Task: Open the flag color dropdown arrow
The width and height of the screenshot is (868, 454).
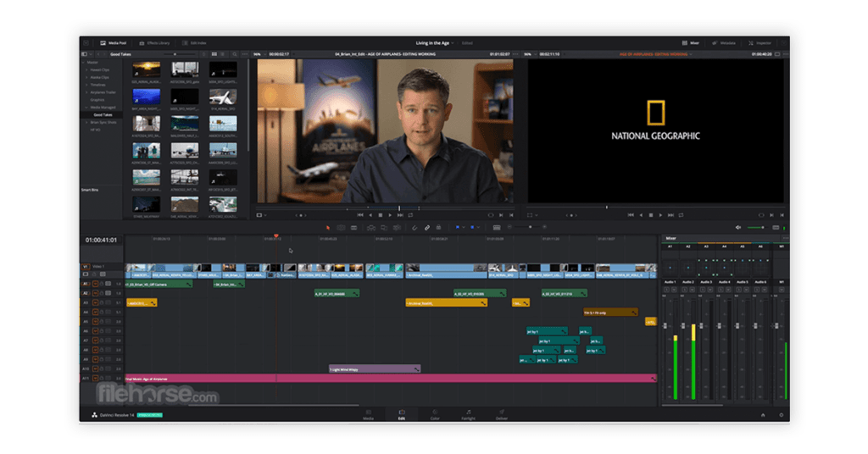Action: (x=464, y=228)
